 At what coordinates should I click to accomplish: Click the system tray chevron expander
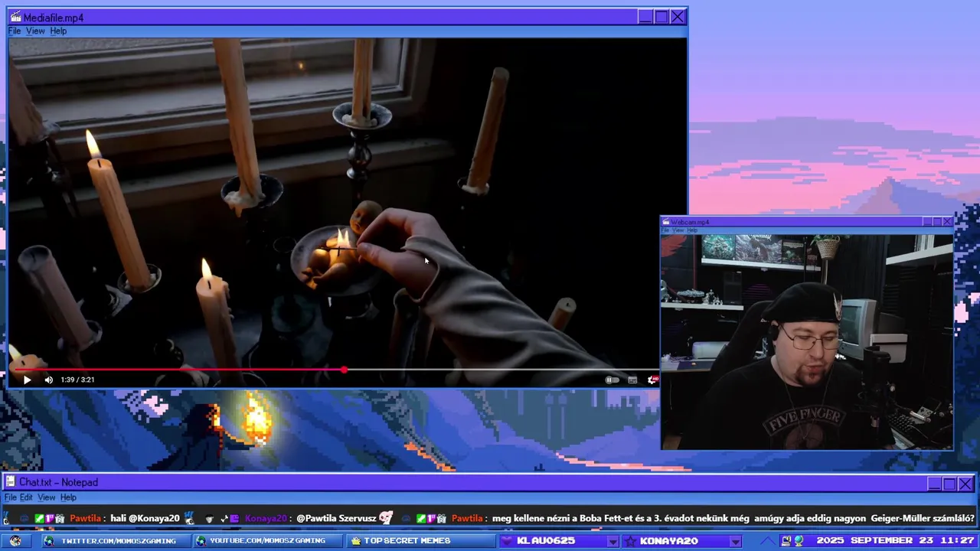point(768,541)
